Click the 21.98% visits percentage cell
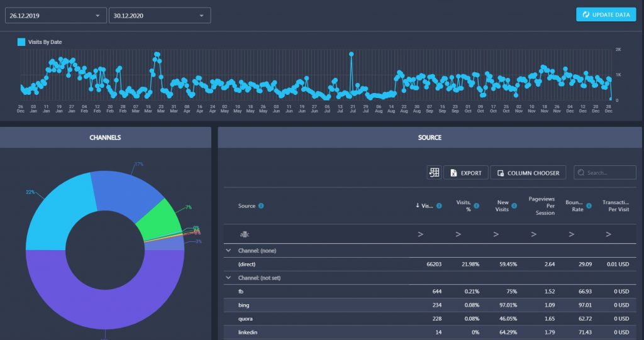The width and height of the screenshot is (644, 340). coord(470,265)
